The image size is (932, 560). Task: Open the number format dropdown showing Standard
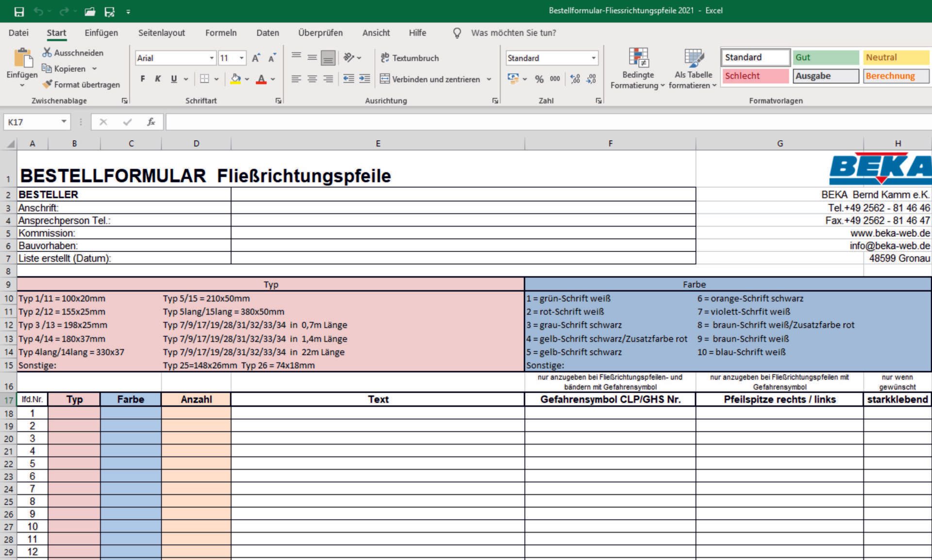(x=595, y=58)
